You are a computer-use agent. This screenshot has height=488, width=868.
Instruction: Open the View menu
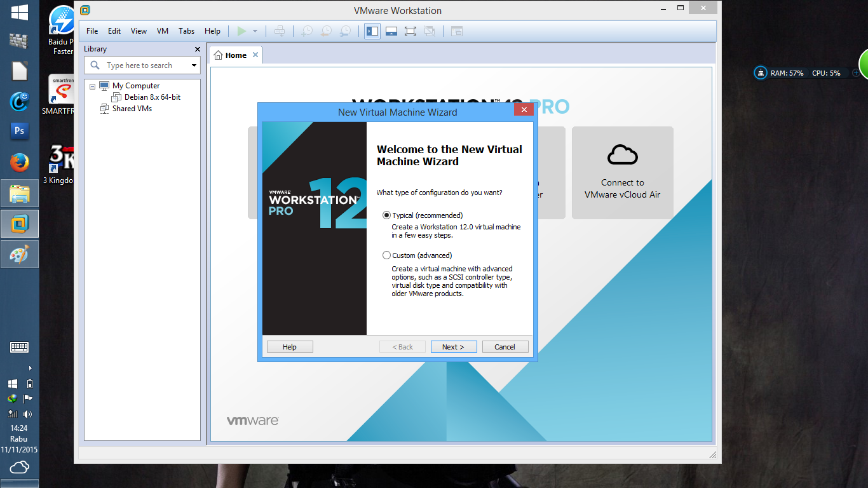point(139,31)
